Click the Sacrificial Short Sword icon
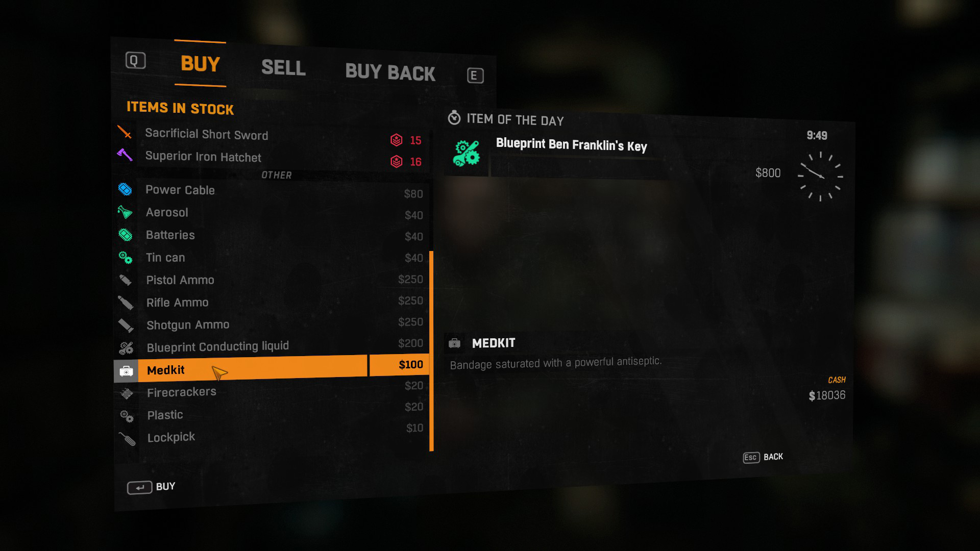 125,135
